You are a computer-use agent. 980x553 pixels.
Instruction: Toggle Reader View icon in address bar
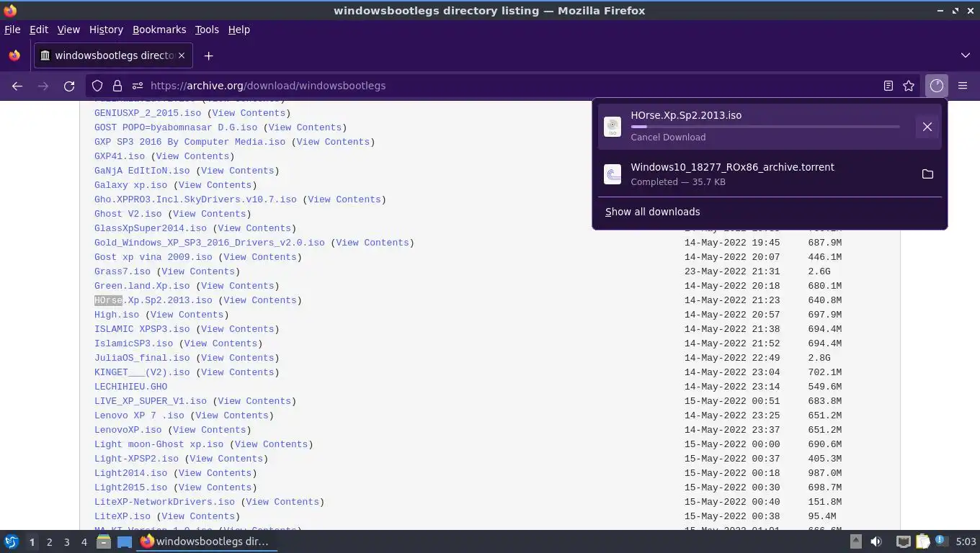(888, 86)
